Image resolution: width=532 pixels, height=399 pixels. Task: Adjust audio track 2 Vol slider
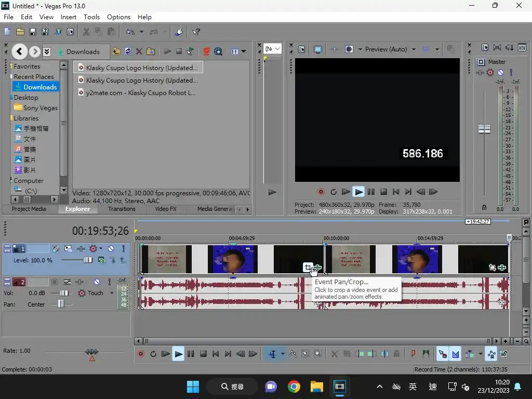63,293
